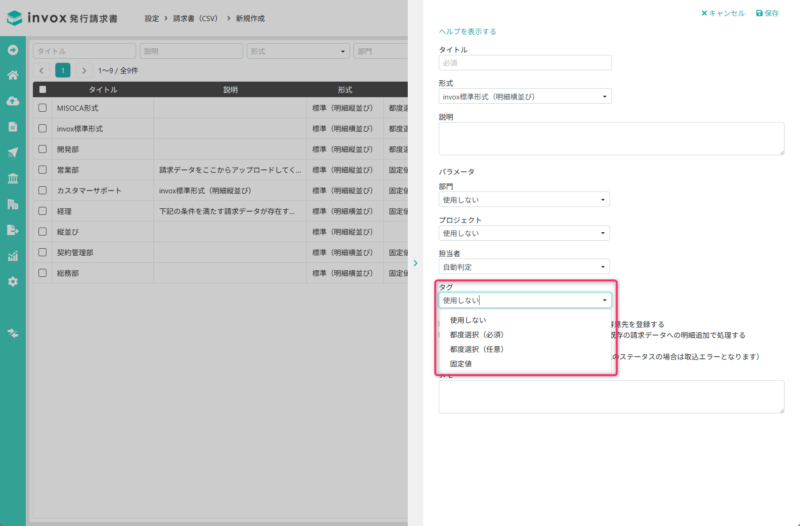Click the home icon in the sidebar
800x526 pixels.
click(13, 75)
